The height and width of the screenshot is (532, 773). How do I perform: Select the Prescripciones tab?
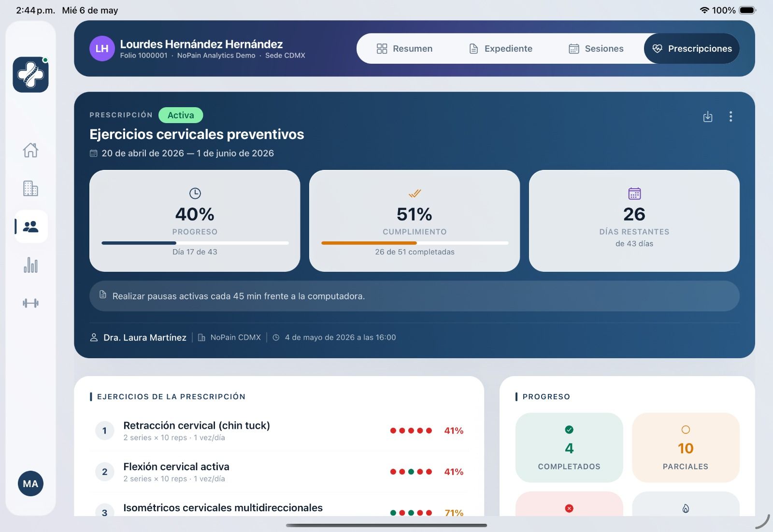click(x=692, y=48)
